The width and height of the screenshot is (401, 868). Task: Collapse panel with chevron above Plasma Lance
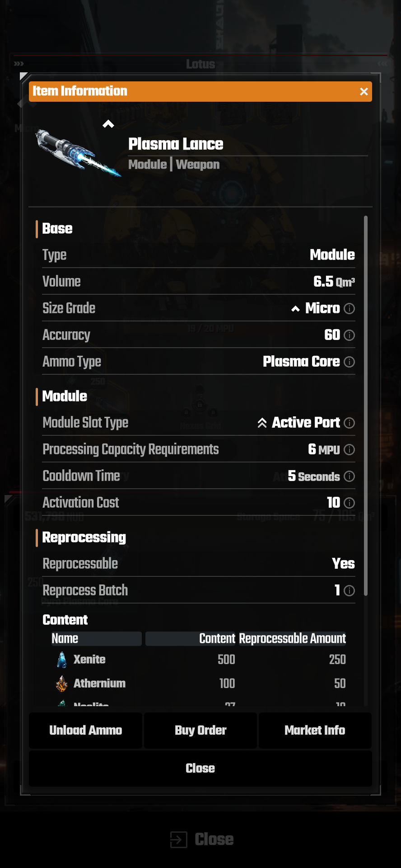(108, 124)
